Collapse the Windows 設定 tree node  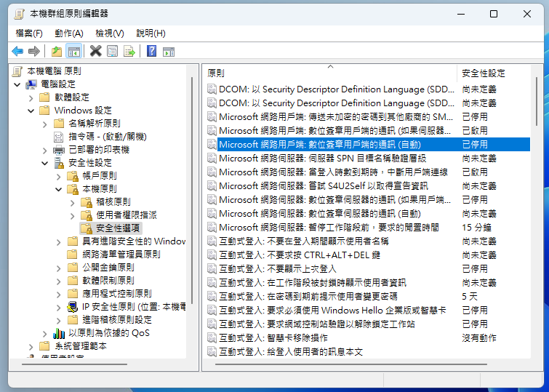pyautogui.click(x=31, y=111)
